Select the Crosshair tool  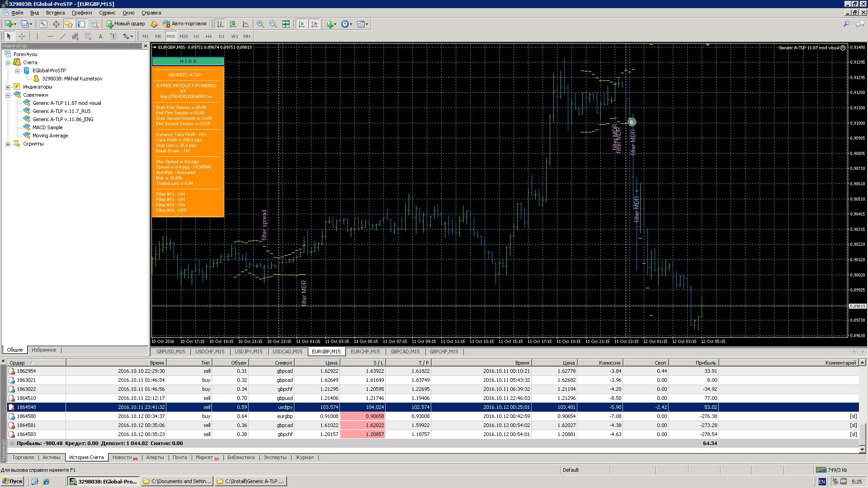coord(22,36)
